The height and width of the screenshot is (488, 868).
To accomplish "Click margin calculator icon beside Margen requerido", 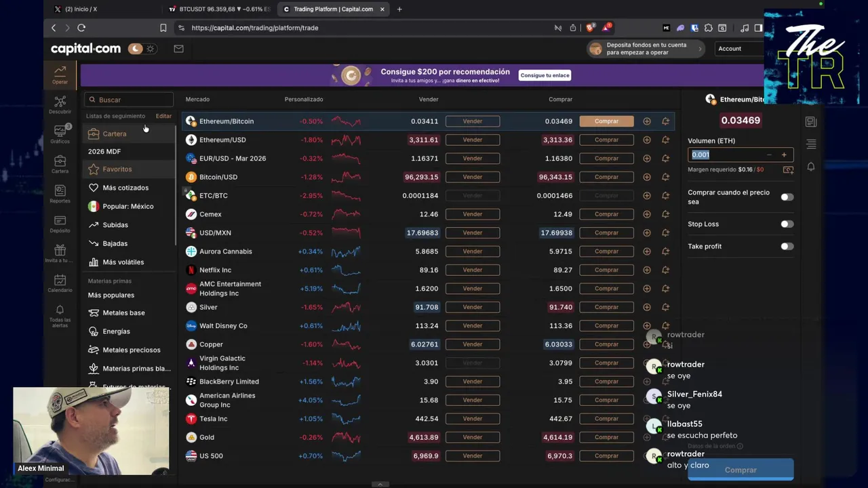I will click(787, 169).
